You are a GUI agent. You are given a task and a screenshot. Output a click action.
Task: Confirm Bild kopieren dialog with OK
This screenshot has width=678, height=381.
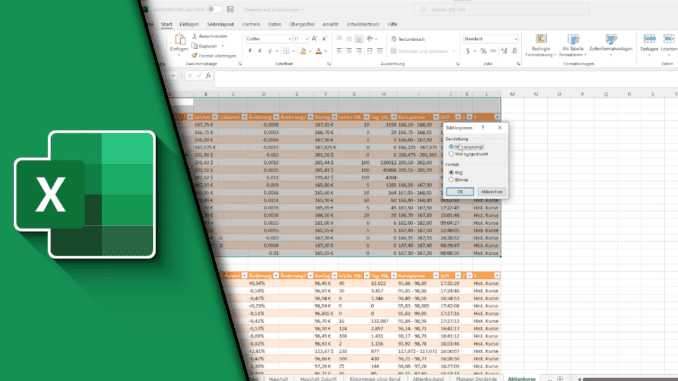460,192
